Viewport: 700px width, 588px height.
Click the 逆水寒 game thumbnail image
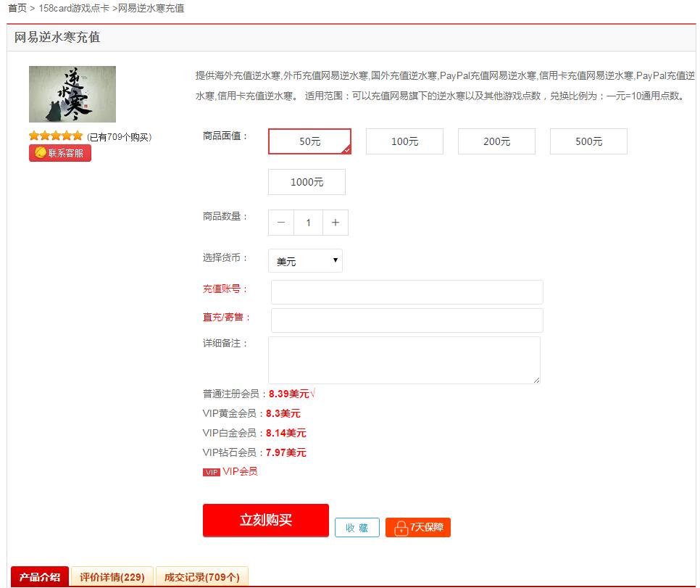pos(72,94)
